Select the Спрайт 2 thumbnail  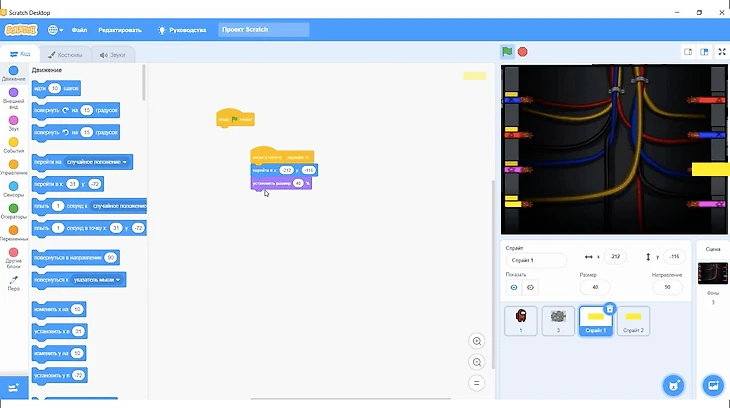point(633,321)
